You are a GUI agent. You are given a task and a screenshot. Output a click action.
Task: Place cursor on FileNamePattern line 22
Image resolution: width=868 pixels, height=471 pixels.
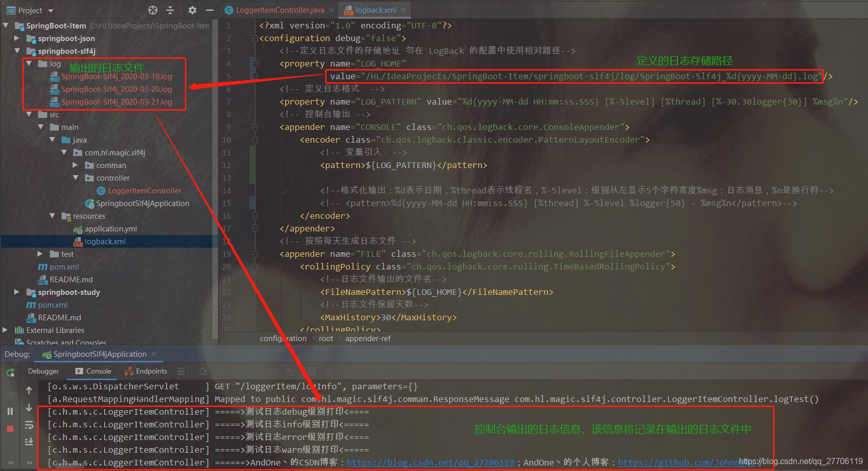click(x=437, y=292)
